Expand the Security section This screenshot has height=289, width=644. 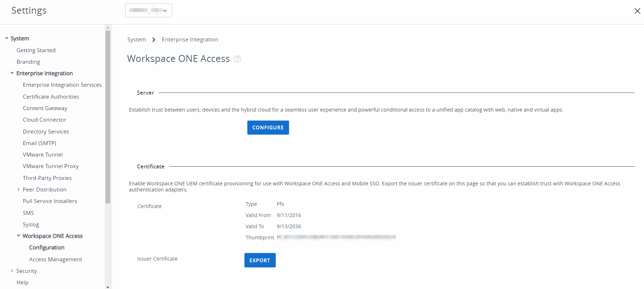(12, 271)
